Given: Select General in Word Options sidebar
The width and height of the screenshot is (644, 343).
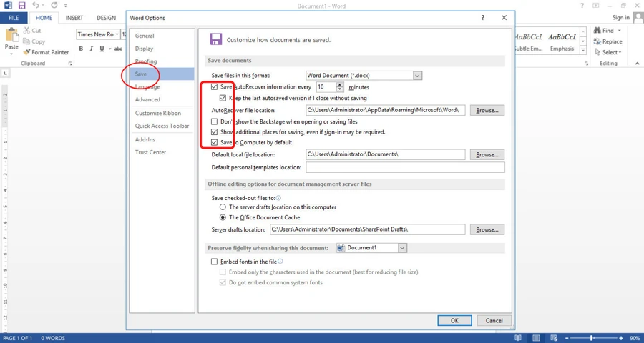Looking at the screenshot, I should pyautogui.click(x=162, y=36).
